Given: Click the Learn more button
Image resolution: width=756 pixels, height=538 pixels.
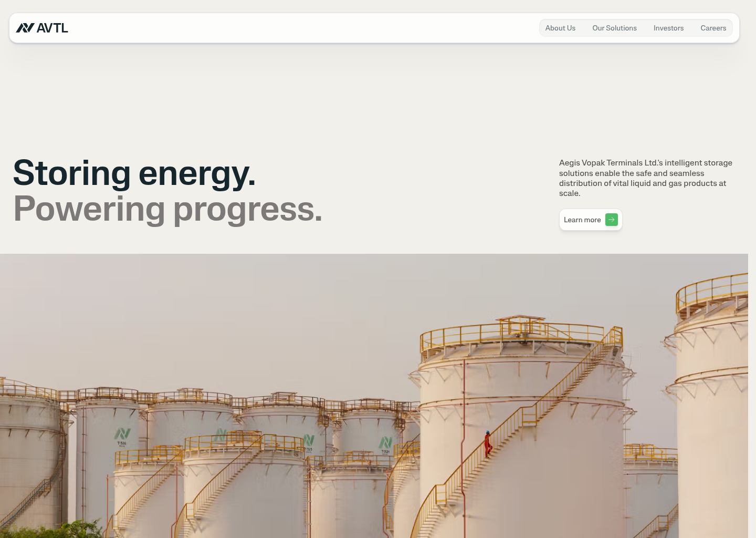Looking at the screenshot, I should click(x=591, y=220).
